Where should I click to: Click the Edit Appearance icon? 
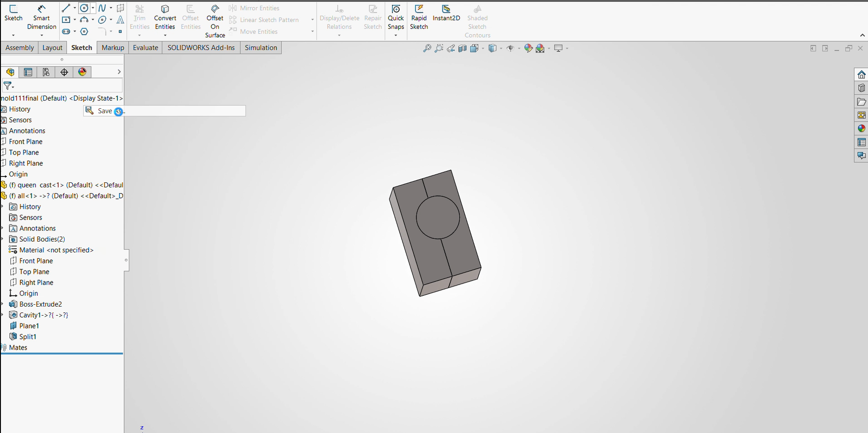528,48
